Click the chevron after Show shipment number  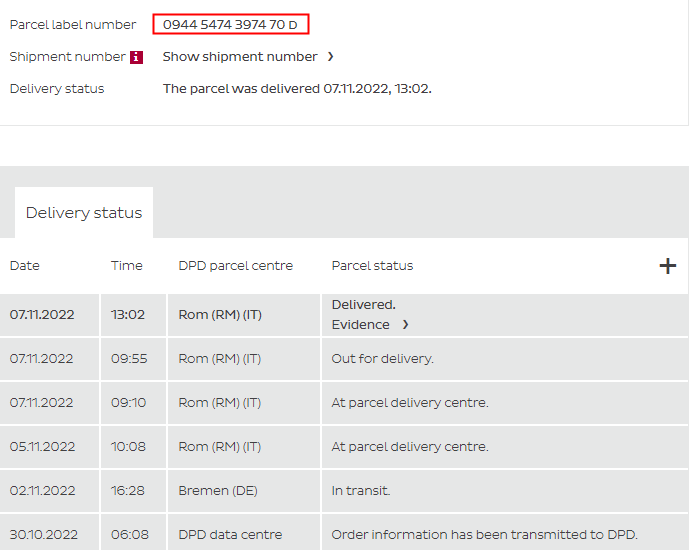(x=331, y=57)
